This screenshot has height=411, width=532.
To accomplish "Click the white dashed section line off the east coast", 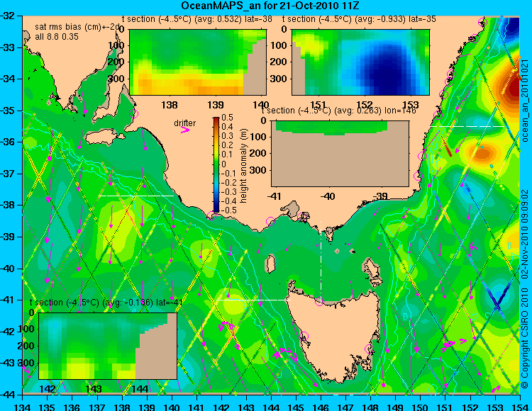I will coord(468,126).
